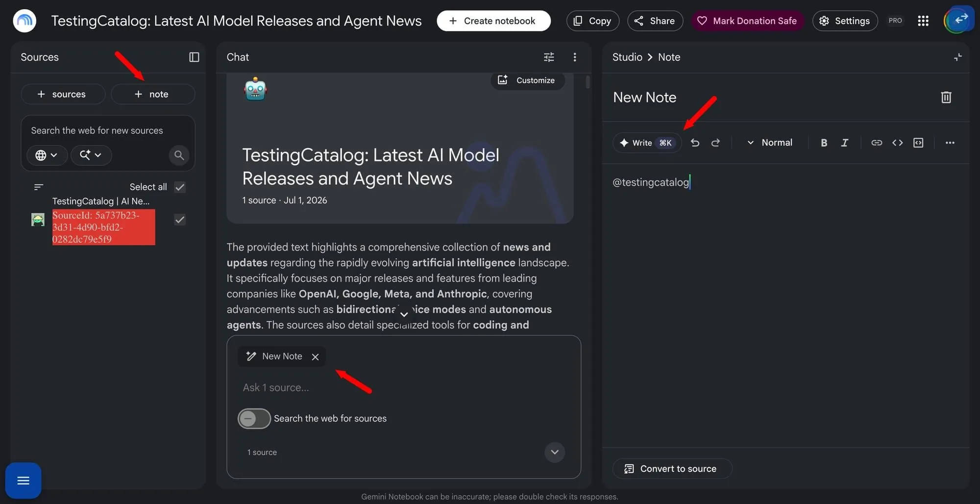Open the web source type dropdown

[x=47, y=155]
